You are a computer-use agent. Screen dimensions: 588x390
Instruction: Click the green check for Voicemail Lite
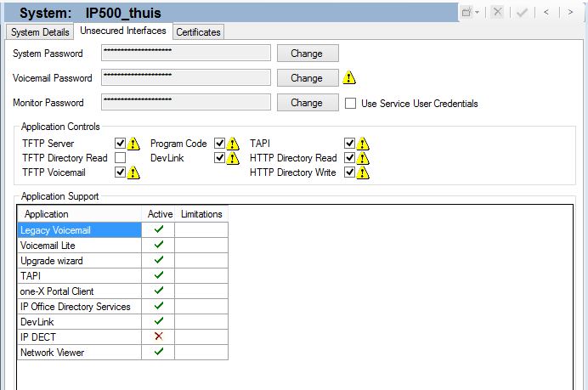159,245
